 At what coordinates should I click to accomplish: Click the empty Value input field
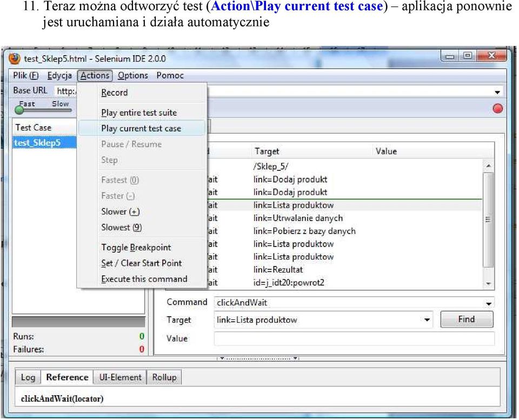click(354, 338)
